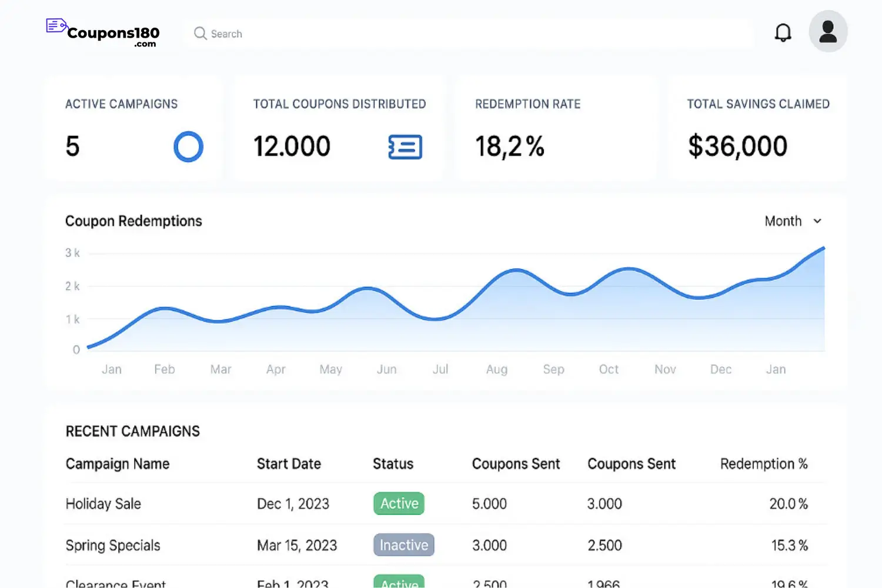Sort by Start Date column header
The height and width of the screenshot is (588, 882).
pos(289,464)
